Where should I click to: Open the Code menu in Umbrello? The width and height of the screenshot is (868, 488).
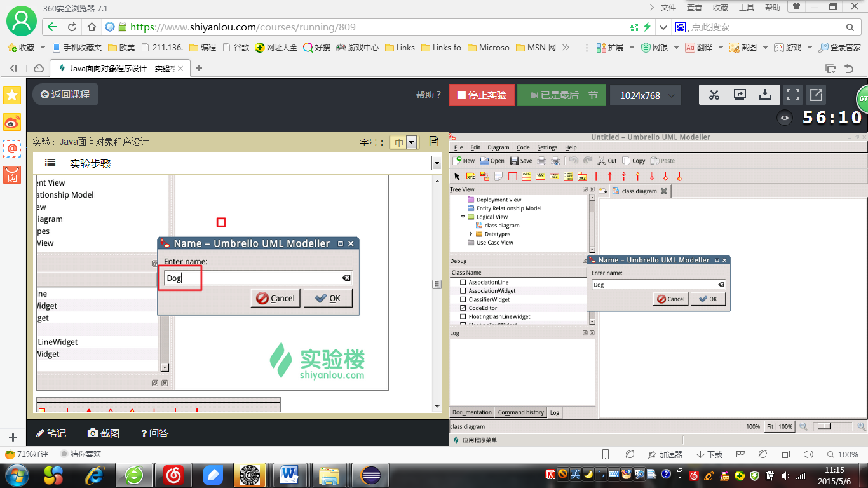(x=523, y=147)
